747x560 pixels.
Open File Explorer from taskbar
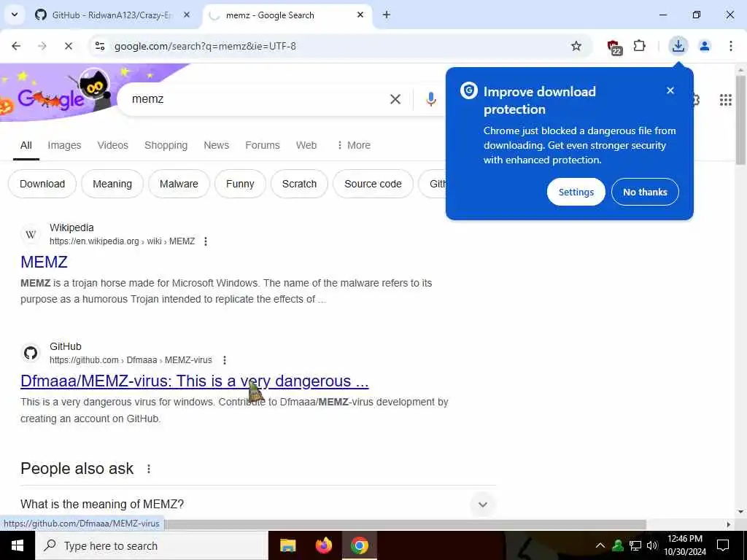pyautogui.click(x=287, y=545)
